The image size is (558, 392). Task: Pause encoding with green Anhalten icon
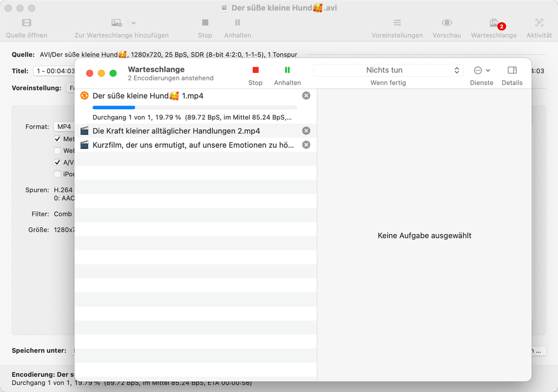click(x=287, y=70)
